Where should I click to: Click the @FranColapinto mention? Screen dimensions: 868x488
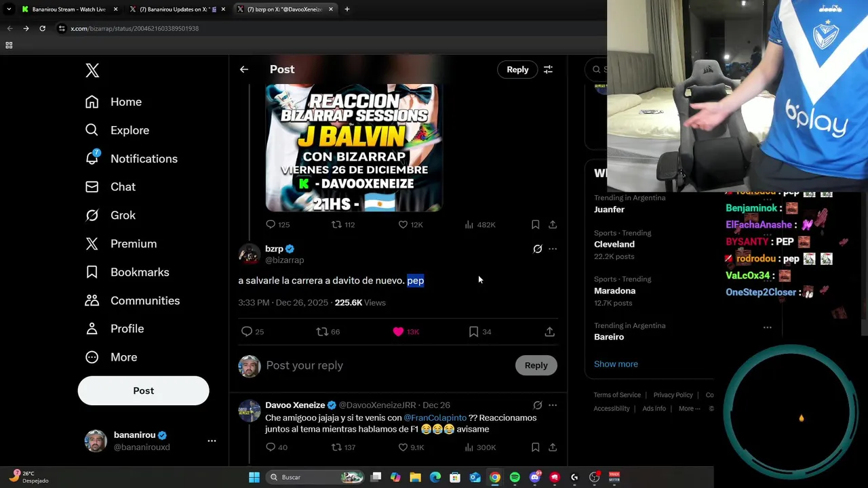(x=435, y=418)
